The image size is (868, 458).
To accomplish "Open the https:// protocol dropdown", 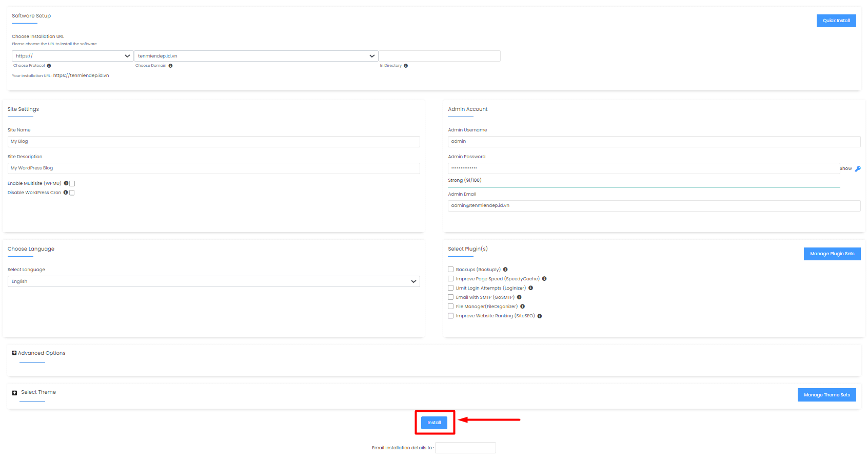I will click(x=72, y=56).
